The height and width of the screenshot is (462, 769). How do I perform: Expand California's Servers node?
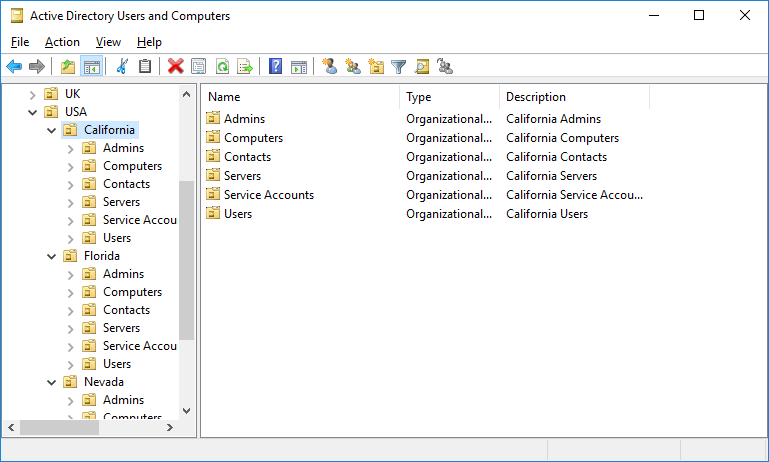click(71, 203)
